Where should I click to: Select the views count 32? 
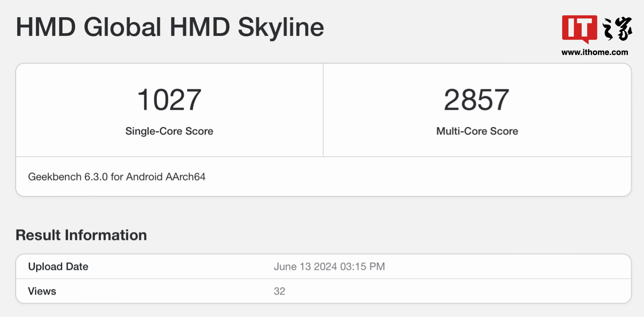pyautogui.click(x=280, y=291)
